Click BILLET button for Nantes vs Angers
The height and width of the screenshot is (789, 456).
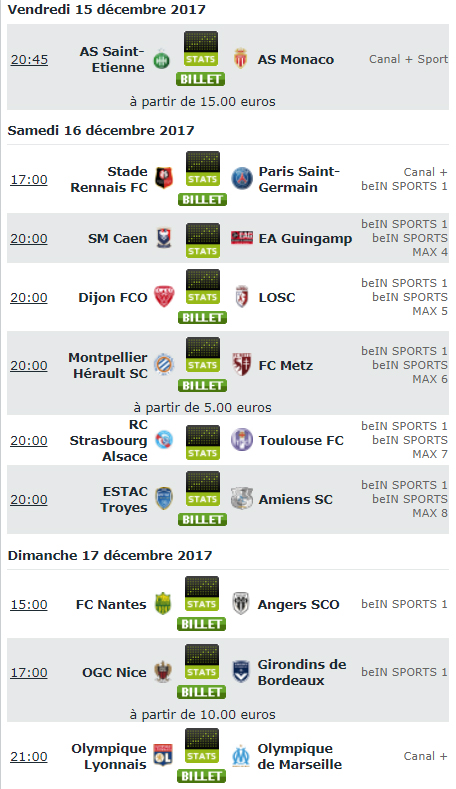201,624
